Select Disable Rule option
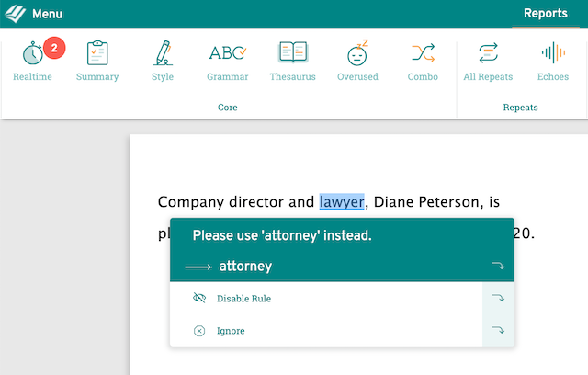Viewport: 588px width, 375px height. 243,299
